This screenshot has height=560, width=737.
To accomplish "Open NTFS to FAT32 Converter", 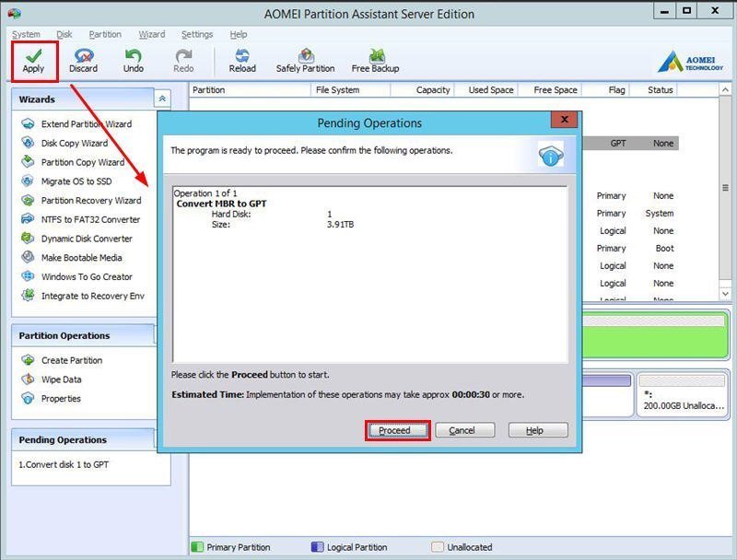I will click(90, 219).
